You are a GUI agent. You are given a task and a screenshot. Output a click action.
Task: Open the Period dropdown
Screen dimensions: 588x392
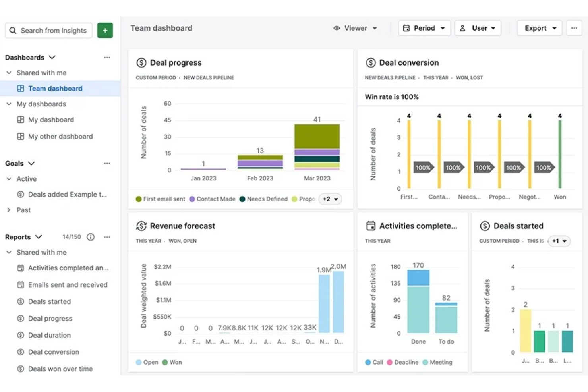tap(424, 28)
